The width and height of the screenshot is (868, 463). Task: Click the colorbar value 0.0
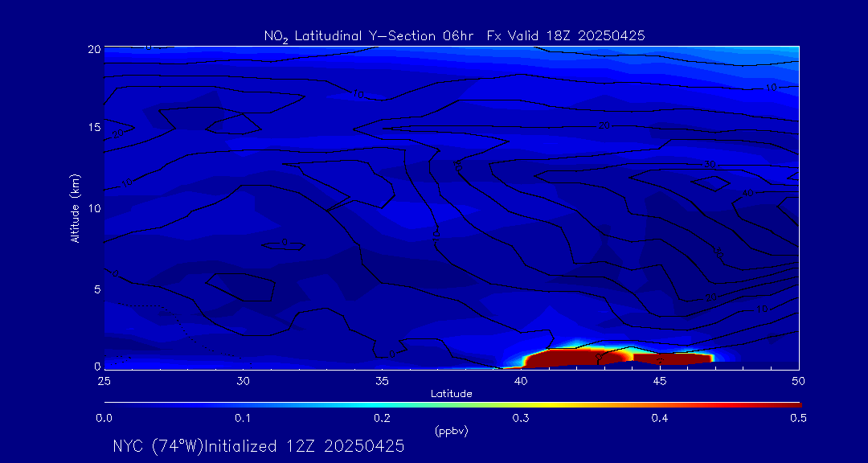[x=104, y=419]
